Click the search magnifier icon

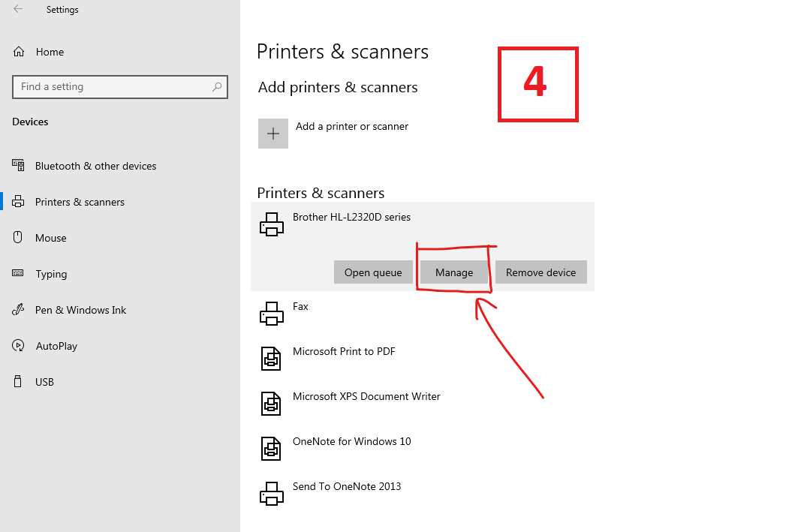click(x=217, y=87)
